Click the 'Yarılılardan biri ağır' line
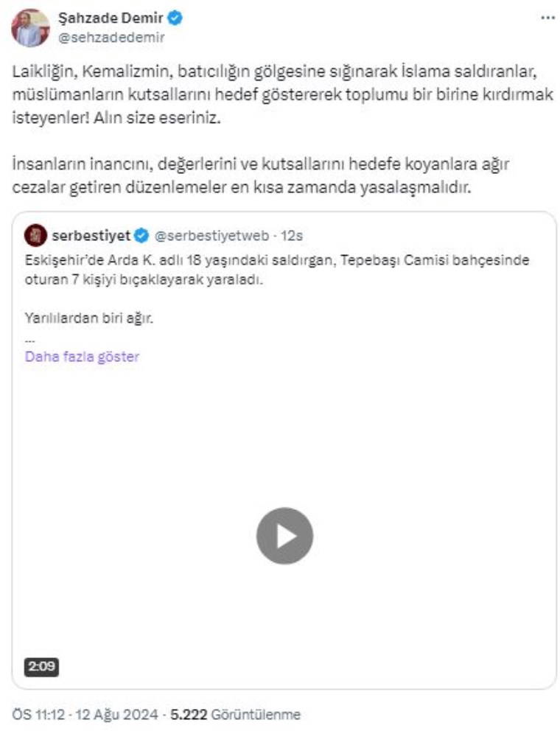This screenshot has height=734, width=560. click(89, 318)
